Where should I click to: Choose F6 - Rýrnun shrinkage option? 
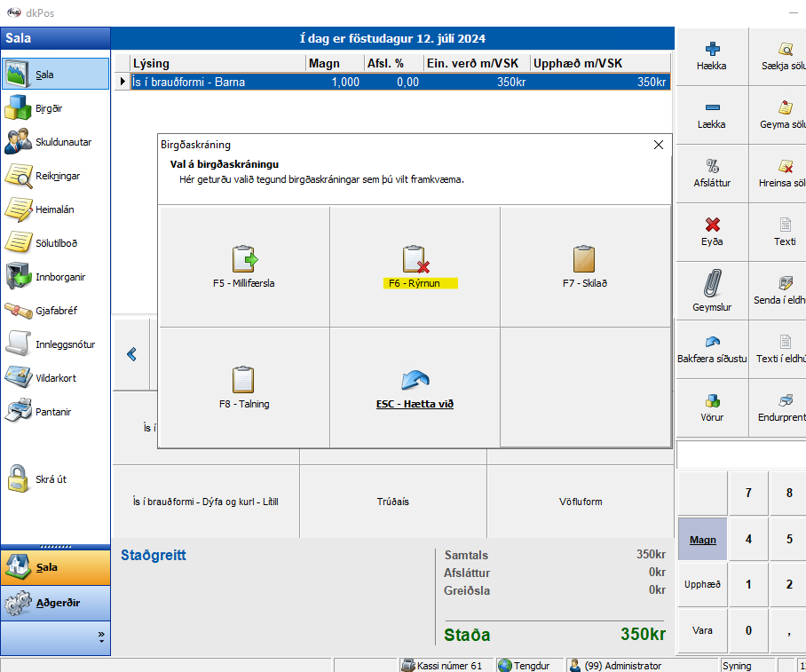[x=415, y=268]
